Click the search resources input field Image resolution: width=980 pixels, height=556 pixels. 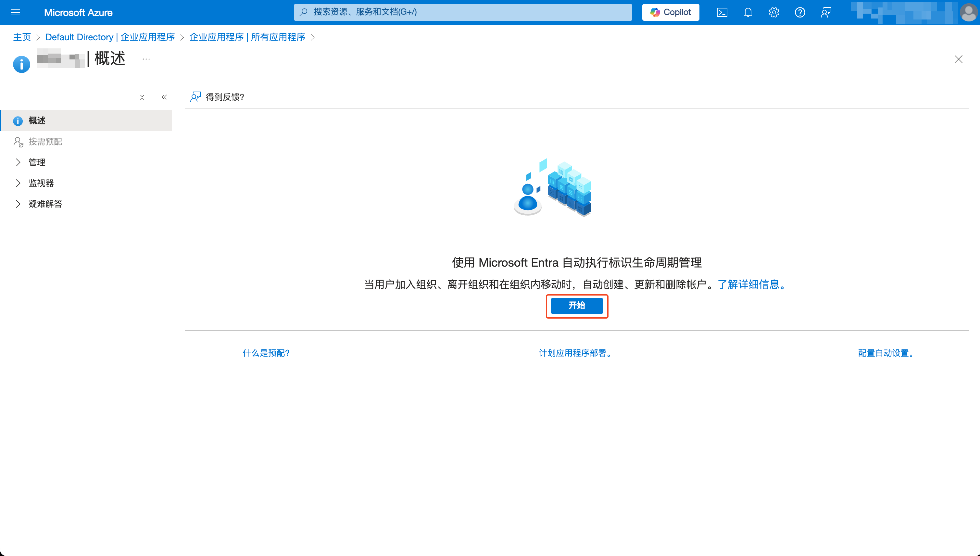tap(462, 12)
